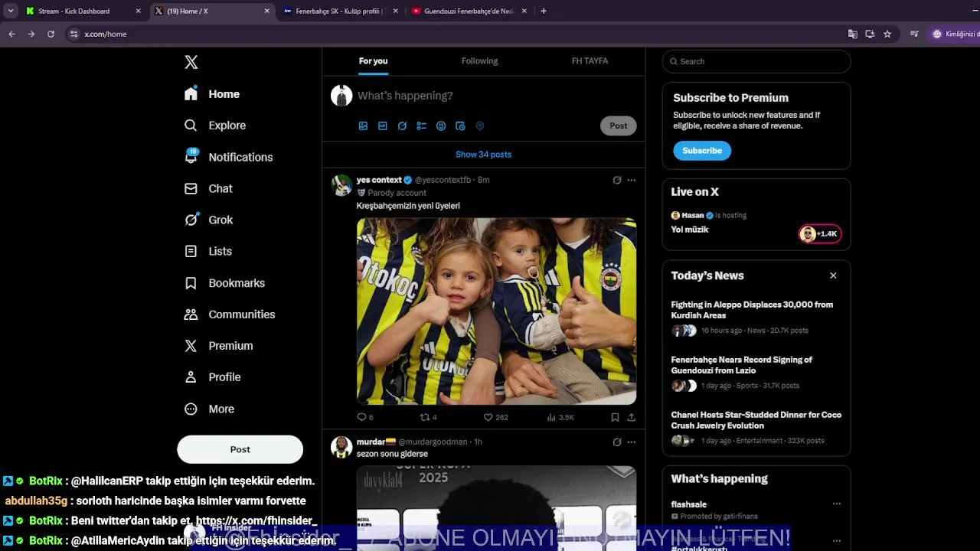Open the yes context username link

click(379, 180)
